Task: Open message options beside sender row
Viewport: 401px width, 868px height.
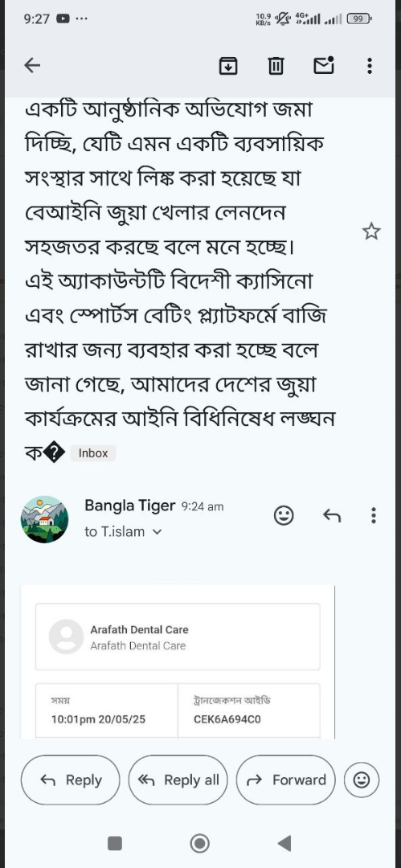Action: click(374, 515)
